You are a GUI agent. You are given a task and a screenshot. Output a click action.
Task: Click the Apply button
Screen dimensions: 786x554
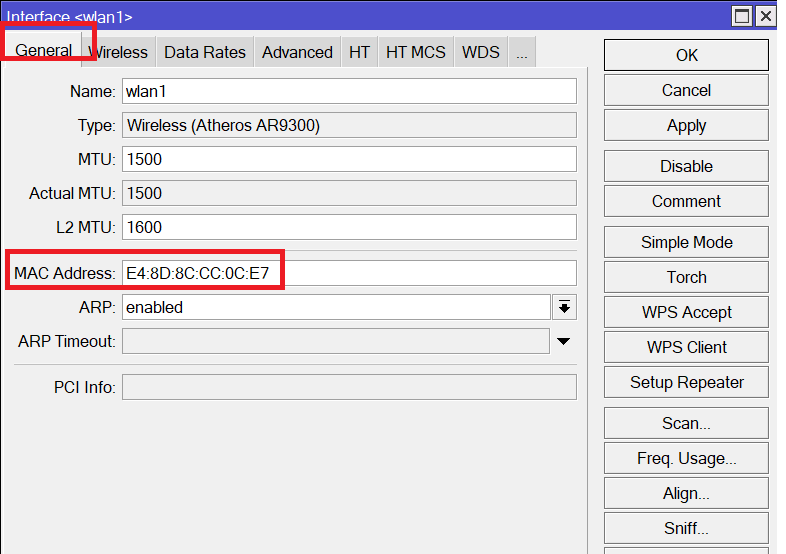[686, 125]
